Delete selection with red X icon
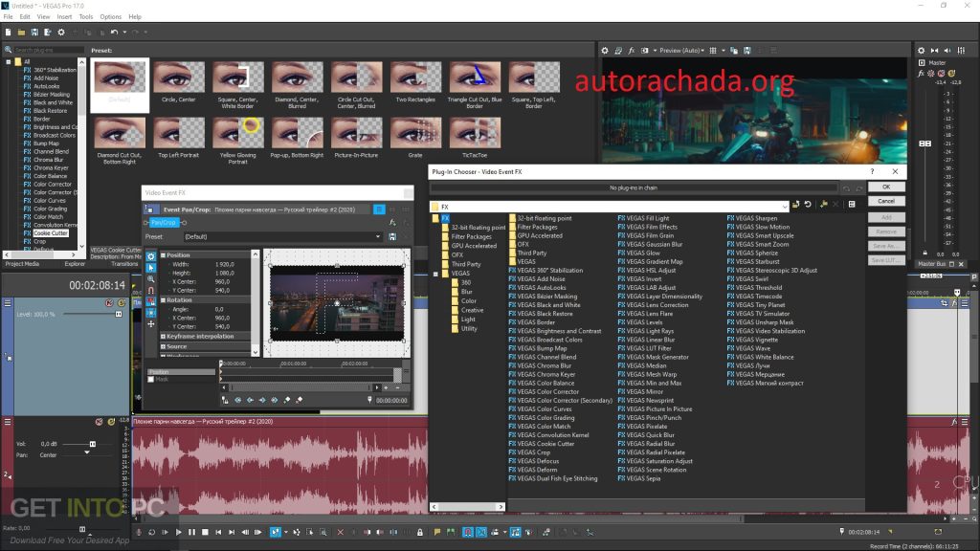 pyautogui.click(x=340, y=532)
